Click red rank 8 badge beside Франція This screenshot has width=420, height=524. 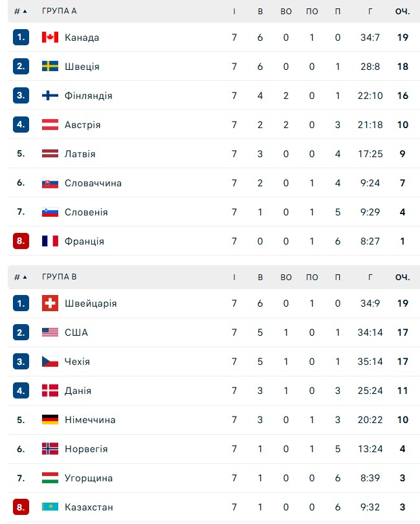point(21,241)
